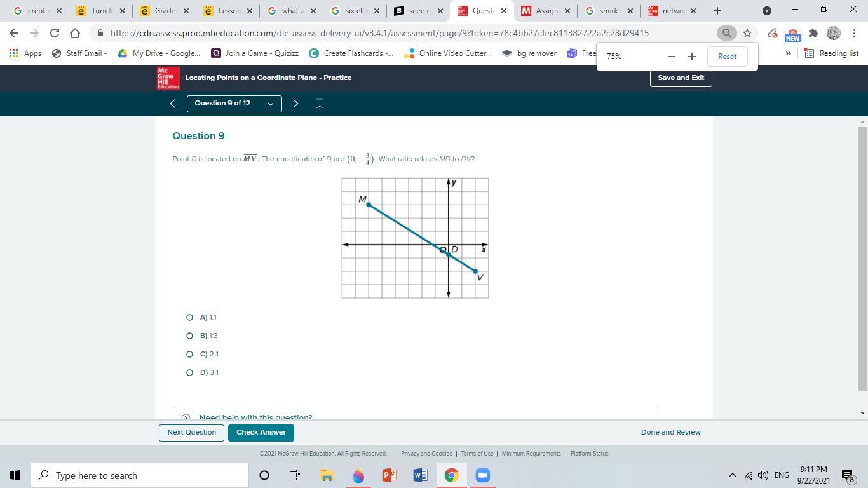
Task: Click the Save and Exit button
Action: click(681, 78)
